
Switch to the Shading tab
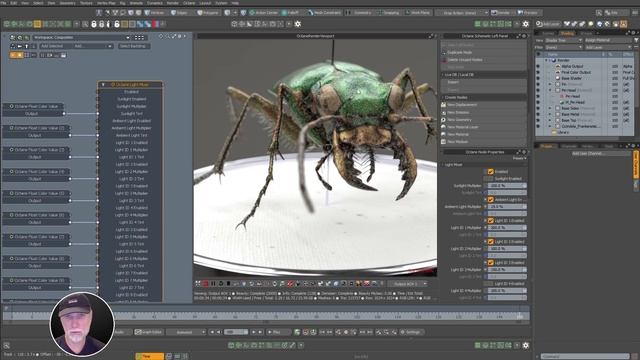point(567,33)
